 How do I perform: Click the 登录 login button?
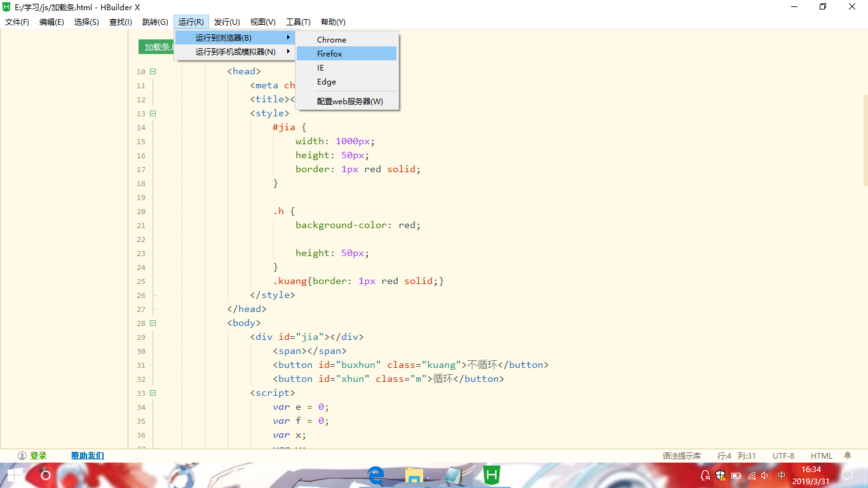32,456
